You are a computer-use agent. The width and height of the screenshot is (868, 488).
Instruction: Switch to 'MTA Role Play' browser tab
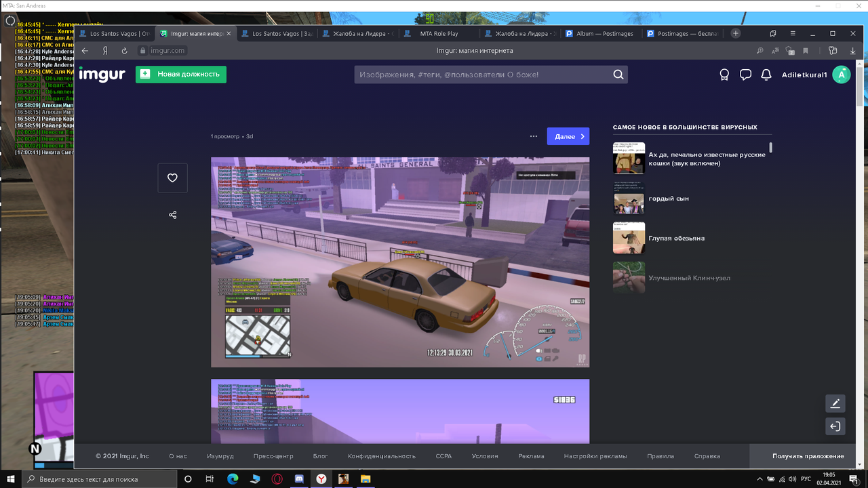[438, 33]
